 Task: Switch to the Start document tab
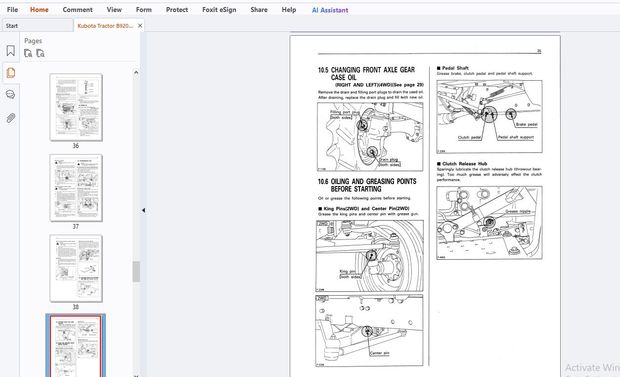37,26
